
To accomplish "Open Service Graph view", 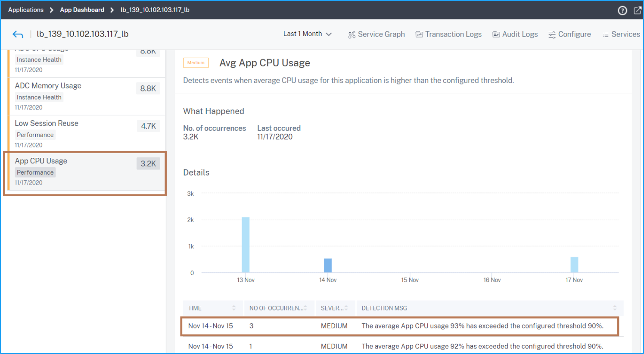I will click(x=376, y=34).
